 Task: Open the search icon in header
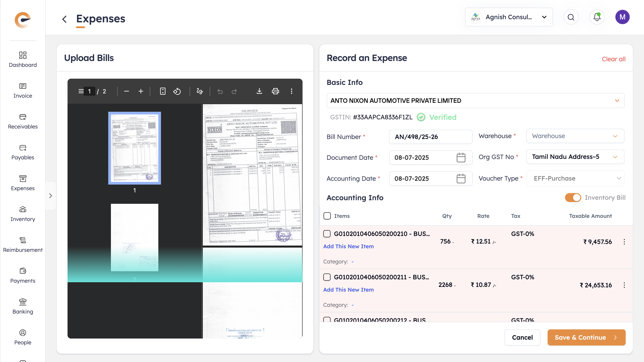tap(571, 17)
